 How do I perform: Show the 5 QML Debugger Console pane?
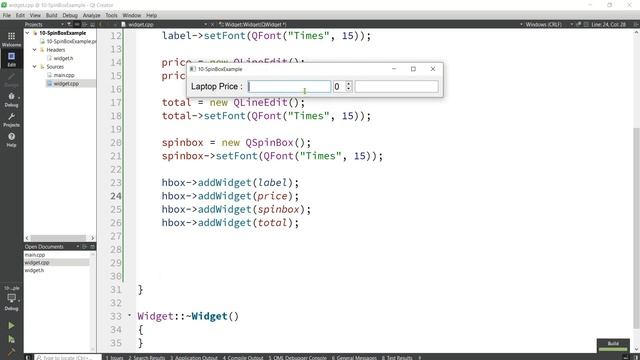298,358
